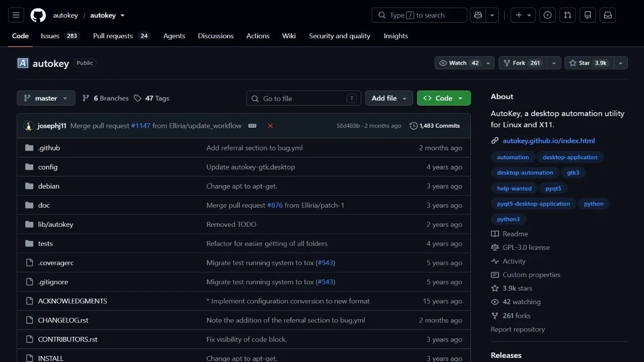Open the tests folder icon
644x362 pixels.
(29, 243)
